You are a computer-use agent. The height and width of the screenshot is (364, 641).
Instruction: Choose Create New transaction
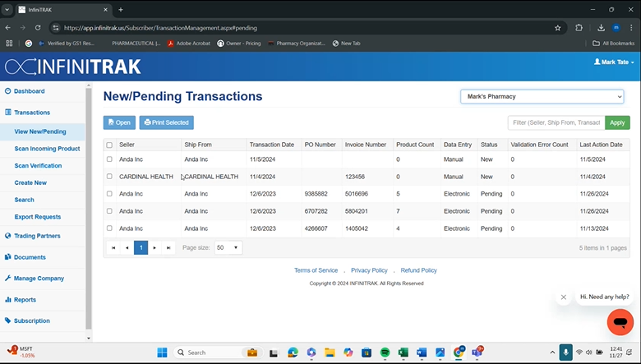(x=30, y=182)
